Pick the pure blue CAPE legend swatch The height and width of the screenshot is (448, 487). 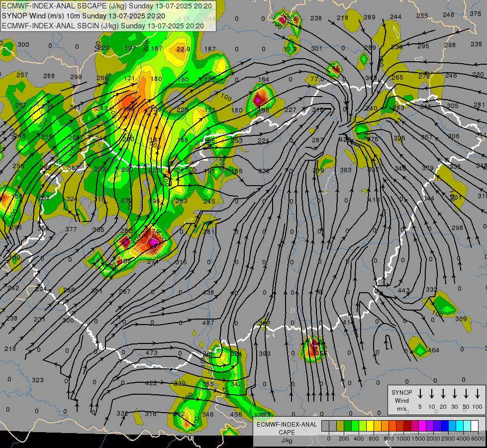[x=444, y=426]
